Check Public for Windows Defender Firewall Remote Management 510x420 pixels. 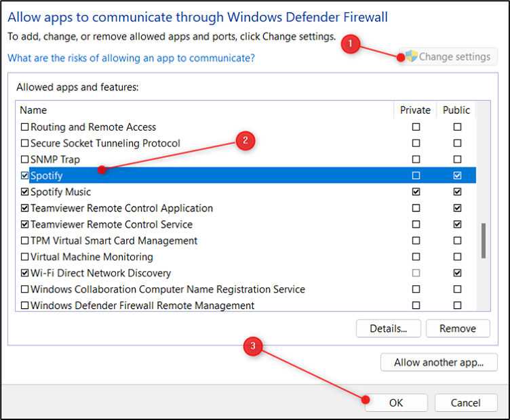click(457, 306)
